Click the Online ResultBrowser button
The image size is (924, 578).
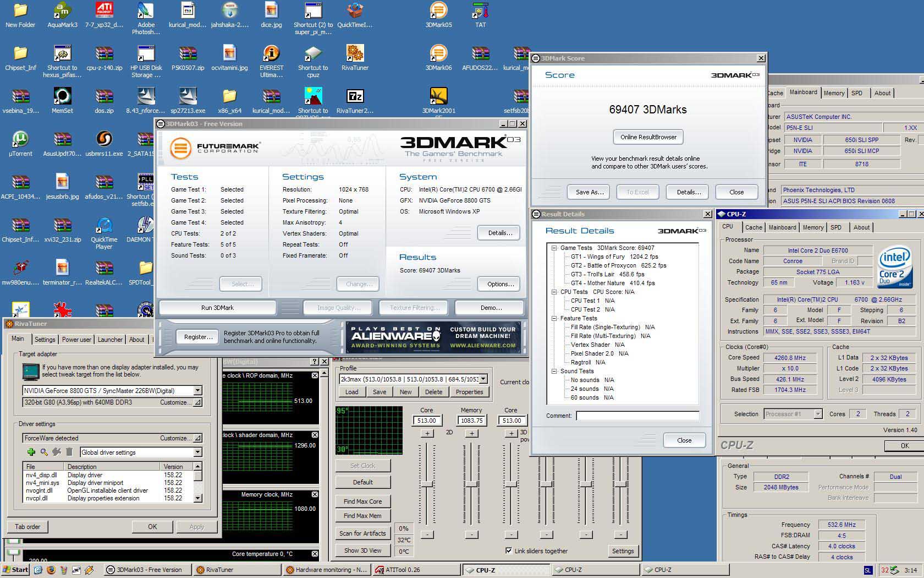pyautogui.click(x=648, y=137)
